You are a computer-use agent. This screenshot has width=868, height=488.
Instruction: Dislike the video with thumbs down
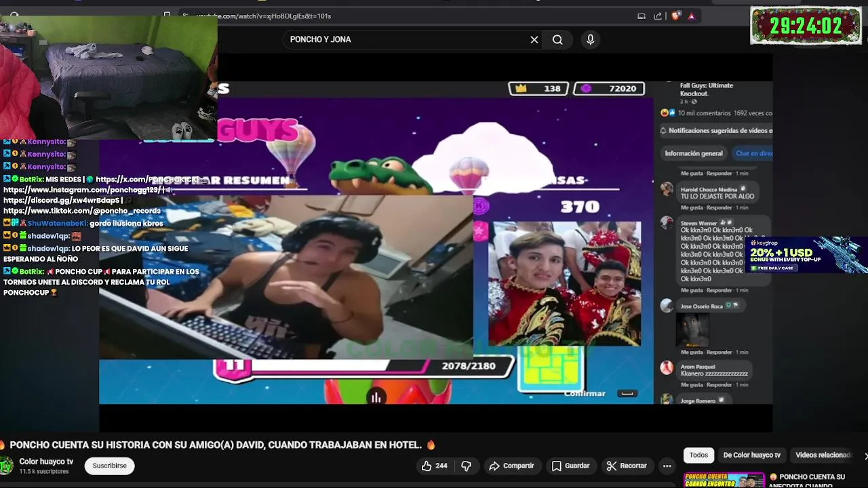[x=466, y=466]
